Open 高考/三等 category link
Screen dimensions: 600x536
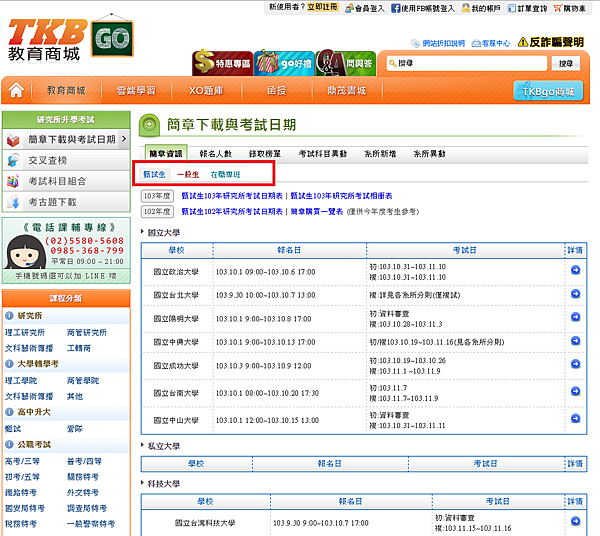pos(22,461)
